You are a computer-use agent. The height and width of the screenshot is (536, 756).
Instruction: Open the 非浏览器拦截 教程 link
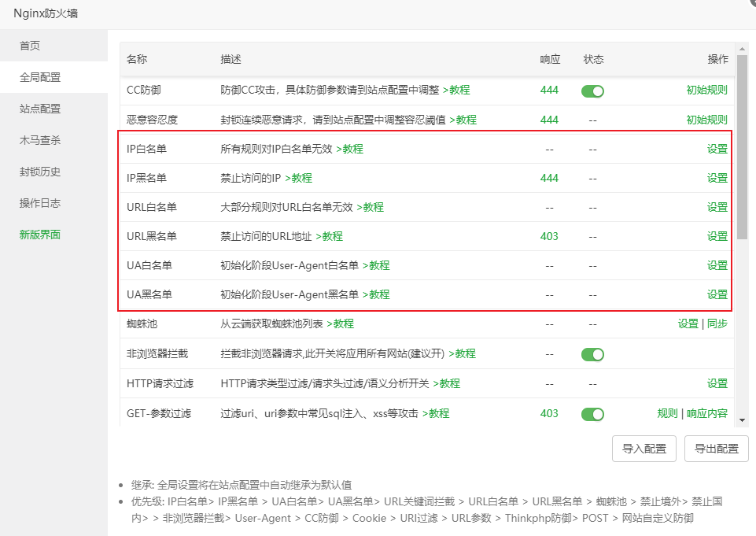click(x=463, y=353)
